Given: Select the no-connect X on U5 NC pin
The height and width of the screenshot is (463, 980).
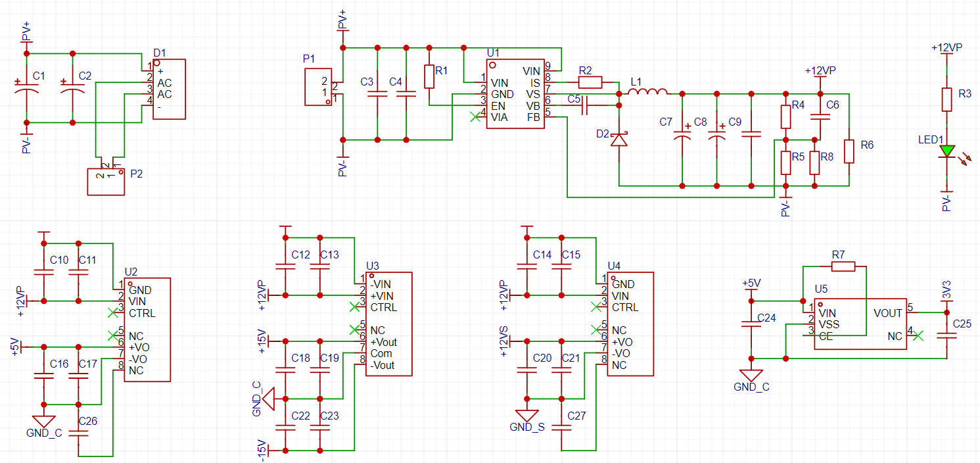Looking at the screenshot, I should pyautogui.click(x=918, y=335).
